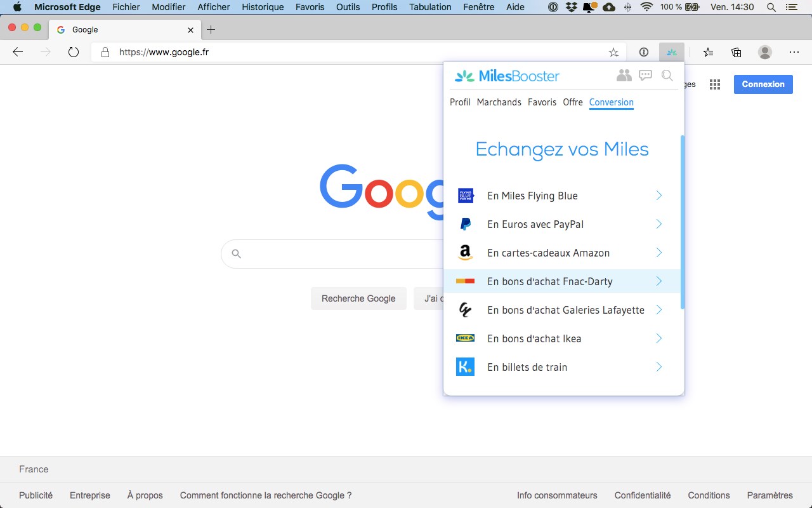The height and width of the screenshot is (508, 812).
Task: Click the Dropbox icon in menu bar
Action: point(571,7)
